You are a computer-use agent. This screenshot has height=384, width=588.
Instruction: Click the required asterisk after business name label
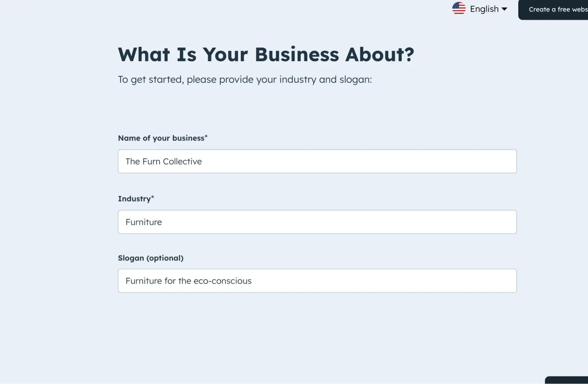tap(206, 137)
